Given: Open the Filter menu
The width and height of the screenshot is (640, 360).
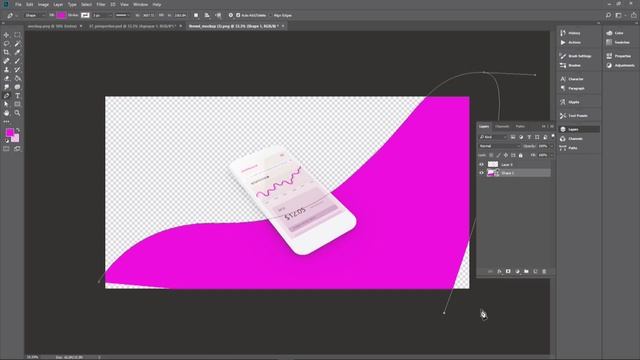Looking at the screenshot, I should [101, 4].
